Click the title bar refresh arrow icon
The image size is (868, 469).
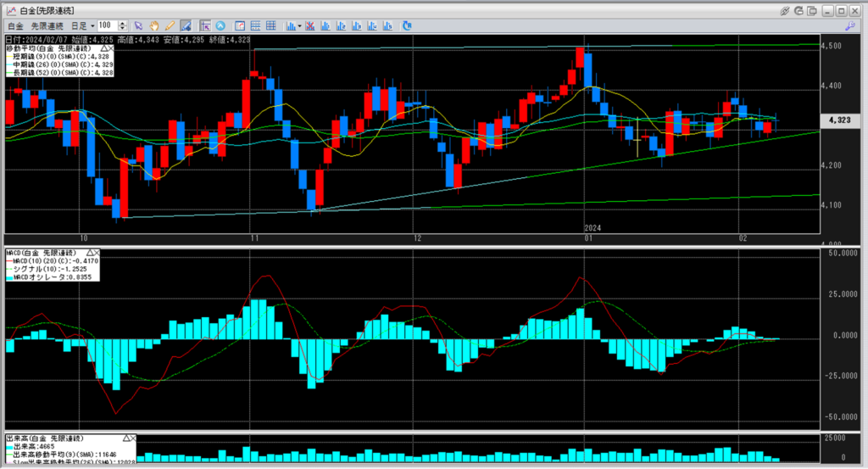798,10
